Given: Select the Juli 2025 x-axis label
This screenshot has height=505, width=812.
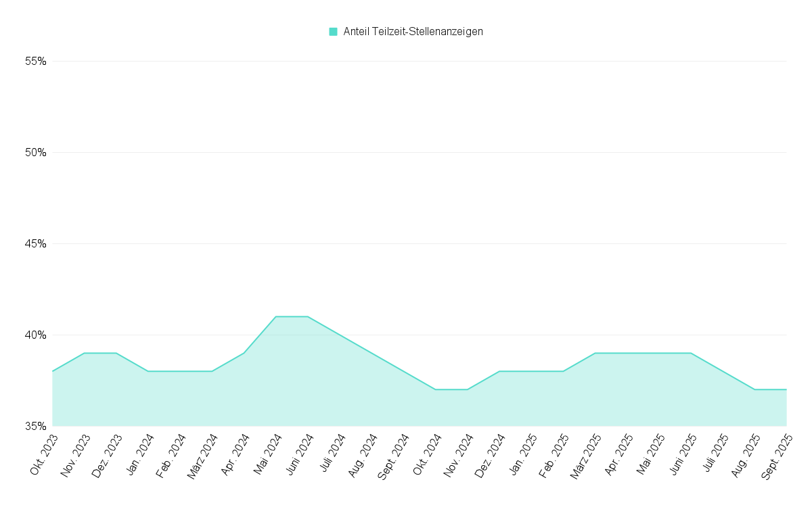Looking at the screenshot, I should point(716,456).
